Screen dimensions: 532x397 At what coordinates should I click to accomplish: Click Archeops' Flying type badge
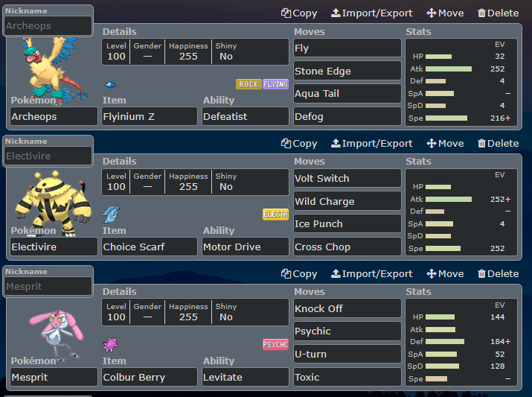tap(275, 84)
